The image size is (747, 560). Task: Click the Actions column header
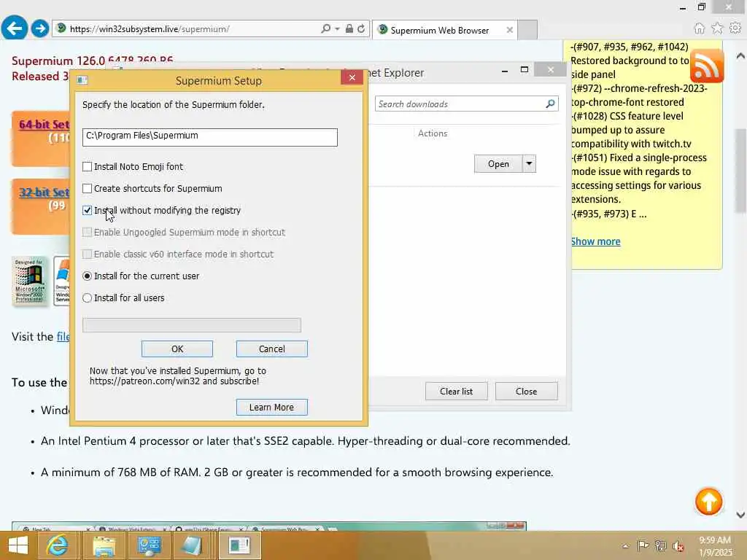pyautogui.click(x=433, y=133)
